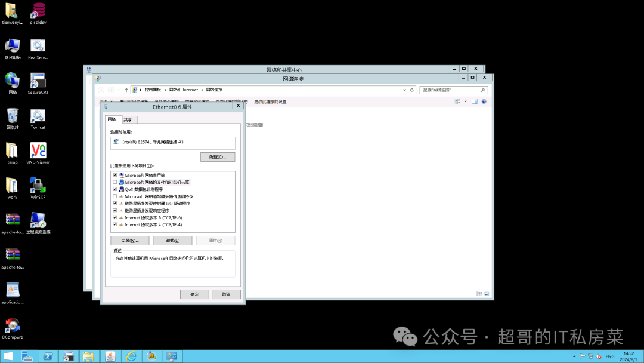Open the Windows Start button

click(8, 356)
